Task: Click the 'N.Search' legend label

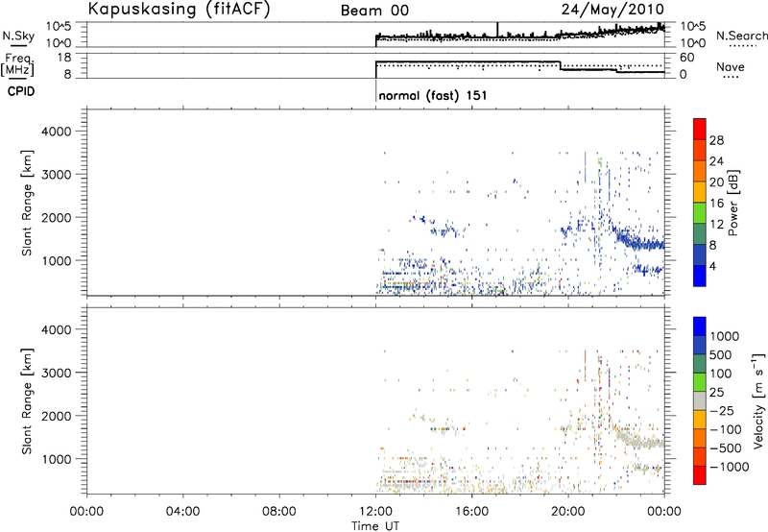Action: coord(741,36)
